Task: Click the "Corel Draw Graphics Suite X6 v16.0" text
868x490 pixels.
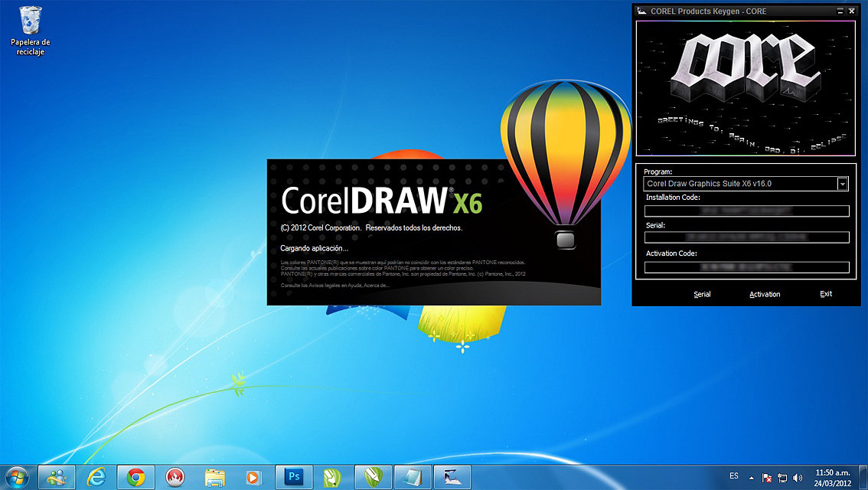Action: click(x=709, y=183)
